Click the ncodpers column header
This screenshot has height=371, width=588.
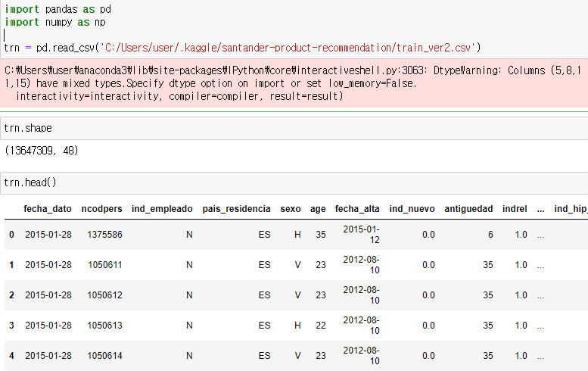coord(101,209)
